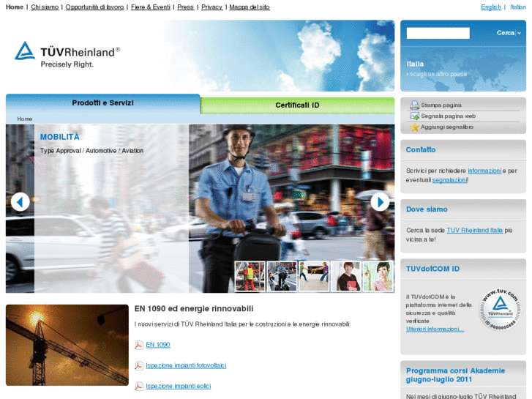The height and width of the screenshot is (399, 532).
Task: Switch to Certificati ID tab
Action: tap(298, 105)
